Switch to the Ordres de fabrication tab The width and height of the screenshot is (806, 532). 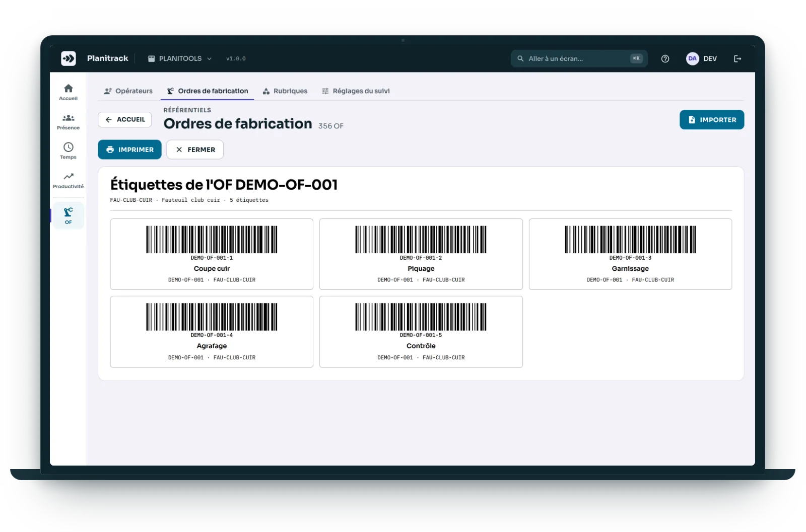208,91
